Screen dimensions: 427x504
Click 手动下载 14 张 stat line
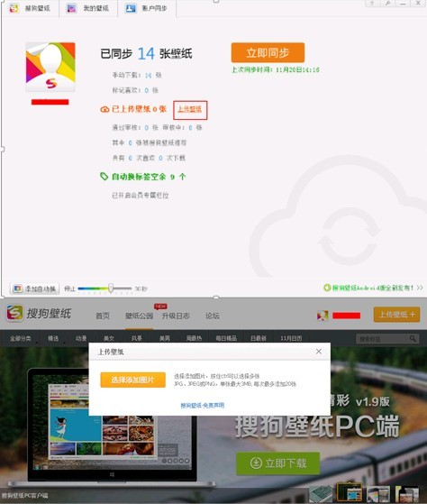(x=137, y=76)
